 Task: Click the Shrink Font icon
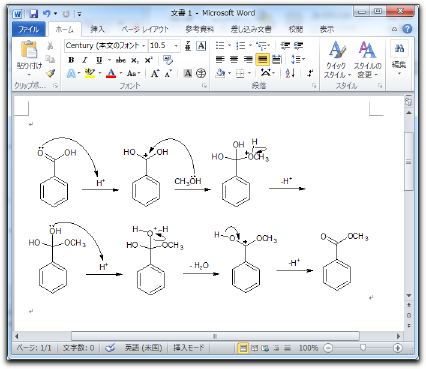(168, 73)
